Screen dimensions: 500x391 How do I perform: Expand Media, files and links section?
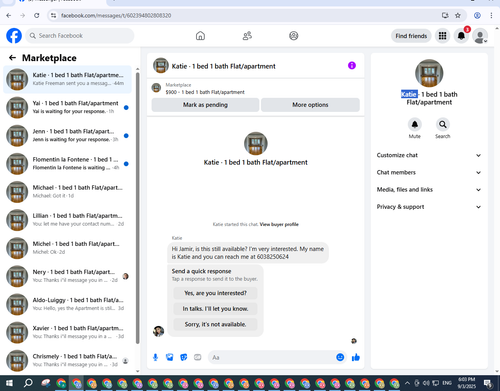click(x=429, y=189)
